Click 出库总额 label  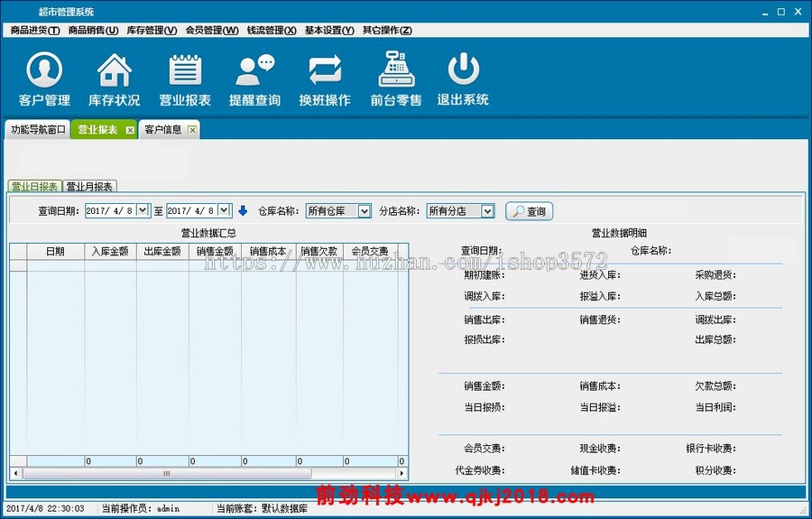[715, 339]
